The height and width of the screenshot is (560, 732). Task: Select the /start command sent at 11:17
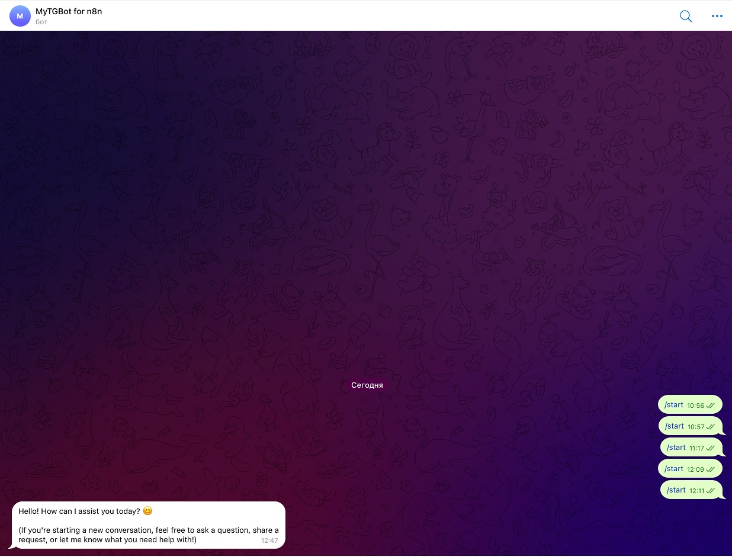coord(676,448)
